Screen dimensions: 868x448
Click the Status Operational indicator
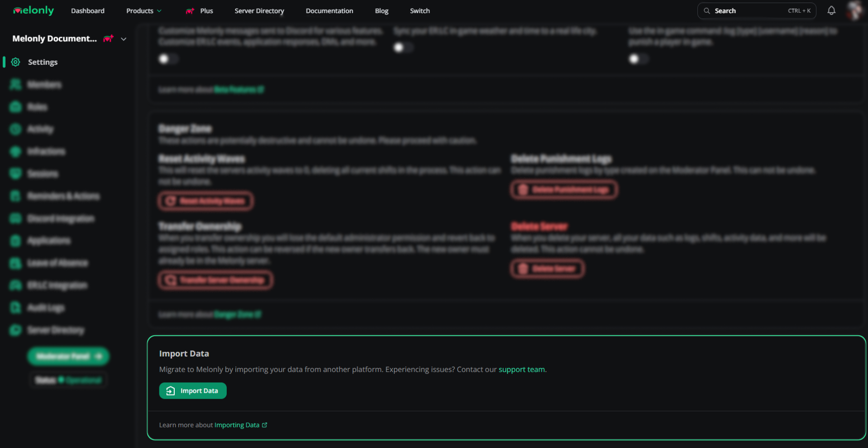click(68, 380)
